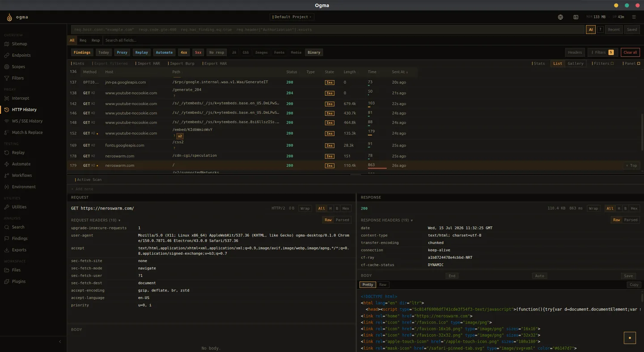Switch response body to Raw view
The image size is (644, 352).
pyautogui.click(x=383, y=285)
